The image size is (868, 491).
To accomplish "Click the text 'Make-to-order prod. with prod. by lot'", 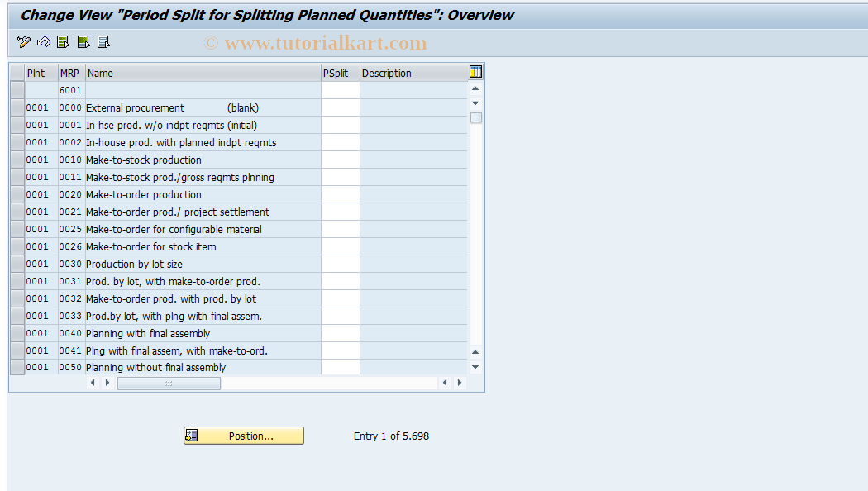I will (x=171, y=299).
